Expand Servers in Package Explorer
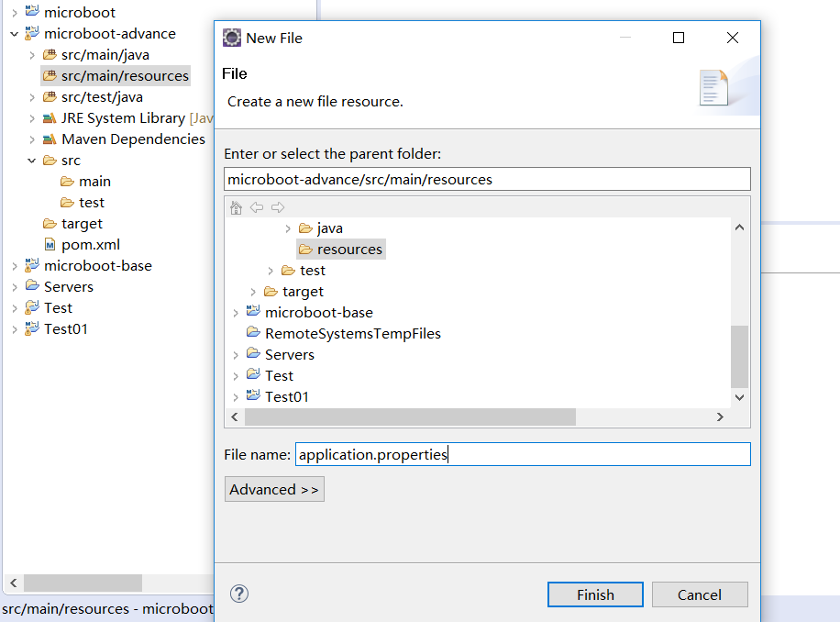Image resolution: width=840 pixels, height=622 pixels. click(x=15, y=287)
